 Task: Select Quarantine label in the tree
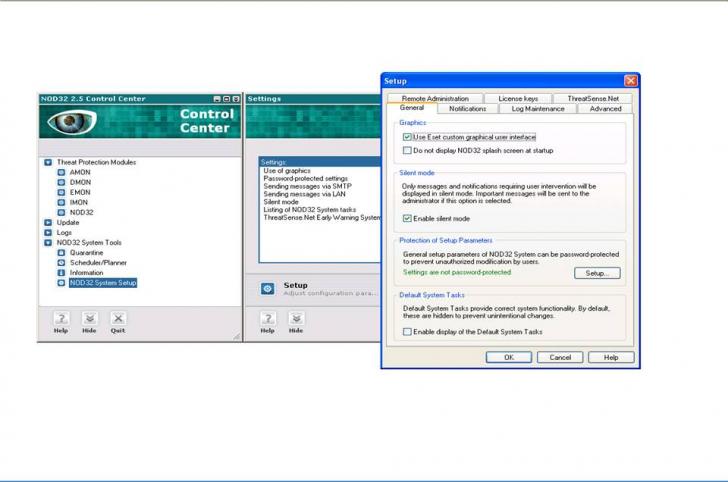pos(86,253)
